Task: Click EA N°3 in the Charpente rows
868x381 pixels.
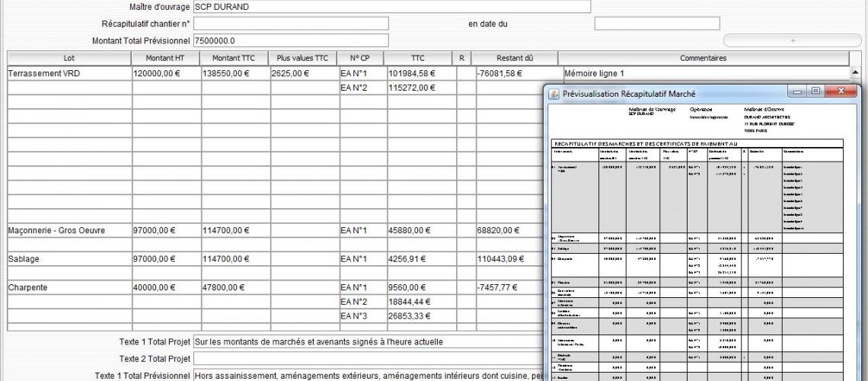Action: tap(363, 317)
